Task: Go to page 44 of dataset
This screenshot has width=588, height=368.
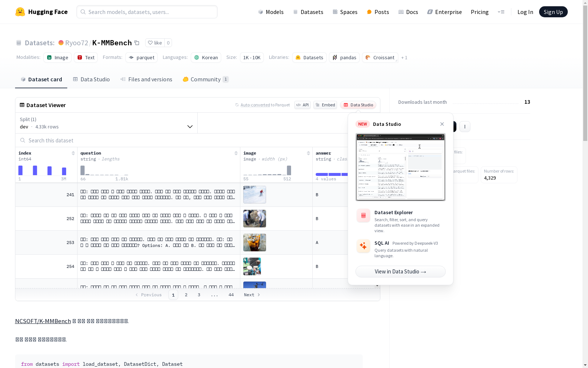Action: pos(231,295)
